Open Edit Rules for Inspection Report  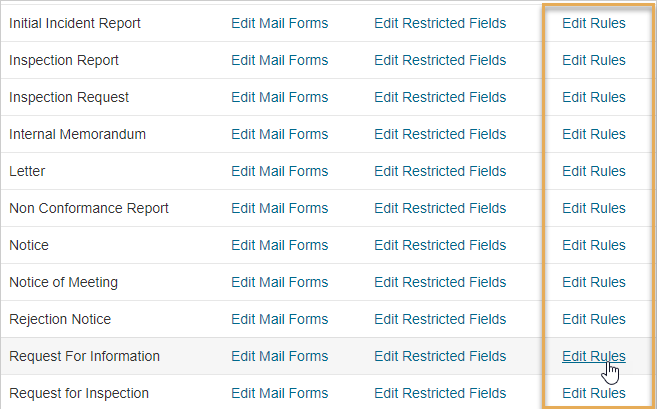[x=594, y=60]
